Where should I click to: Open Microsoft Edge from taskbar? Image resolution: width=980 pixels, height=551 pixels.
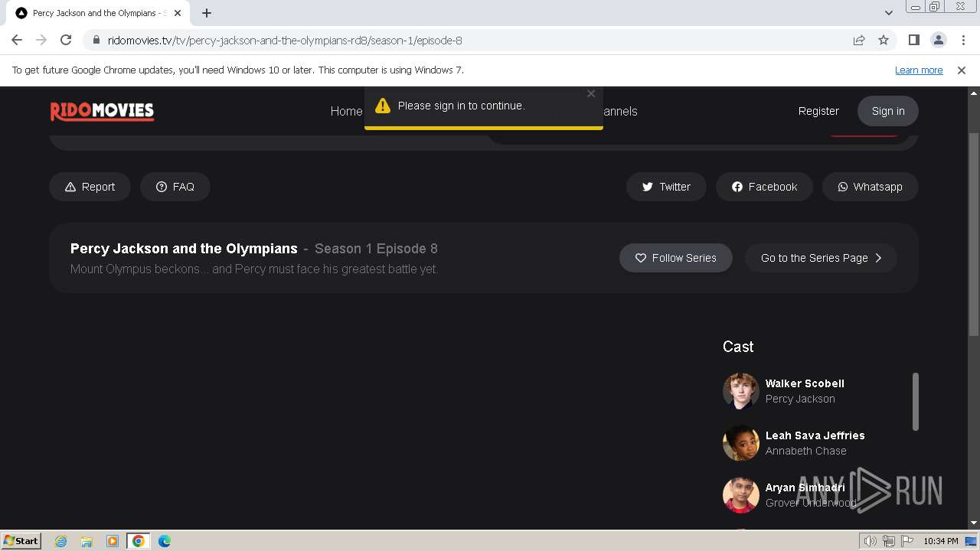point(165,541)
